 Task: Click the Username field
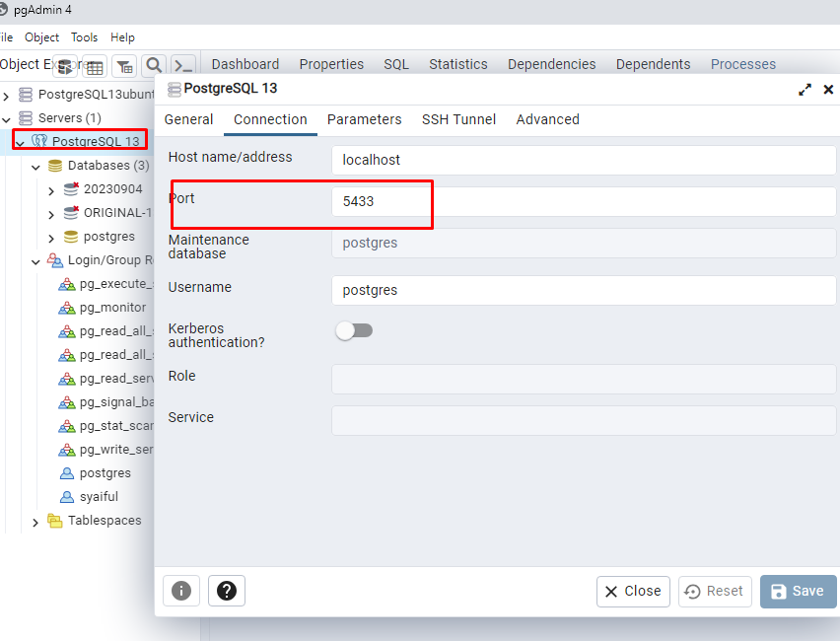[x=584, y=291]
